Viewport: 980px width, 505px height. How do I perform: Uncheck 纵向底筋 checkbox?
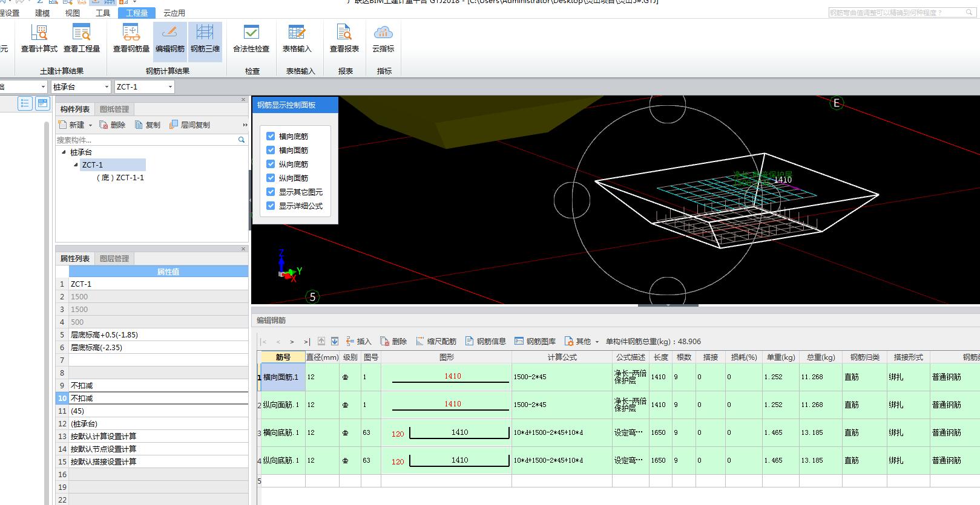point(271,165)
